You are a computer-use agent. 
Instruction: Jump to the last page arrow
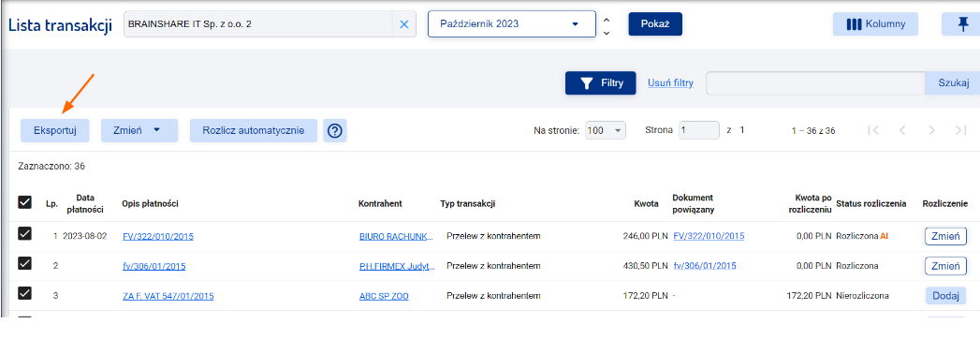[960, 130]
